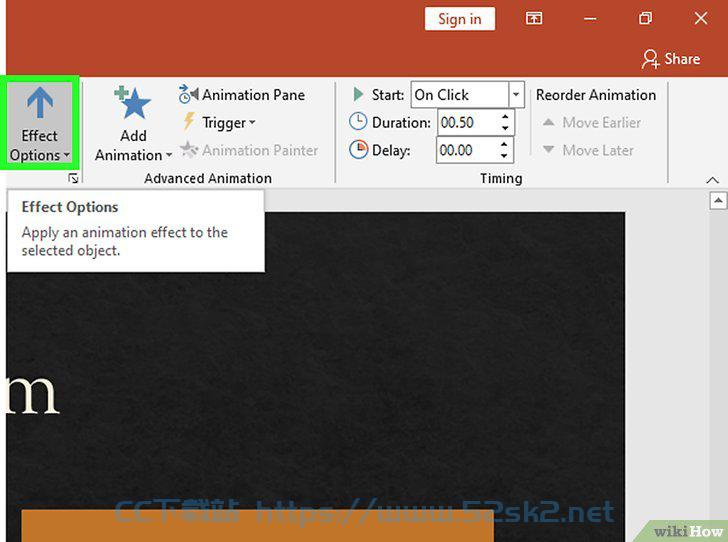
Task: Select the Animation Painter tool
Action: point(249,150)
